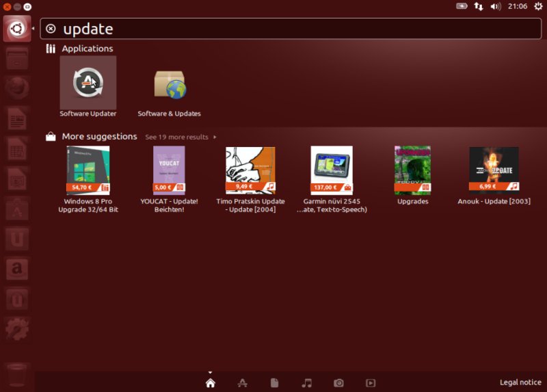Clear the search with the X icon
The image size is (547, 392).
[51, 29]
